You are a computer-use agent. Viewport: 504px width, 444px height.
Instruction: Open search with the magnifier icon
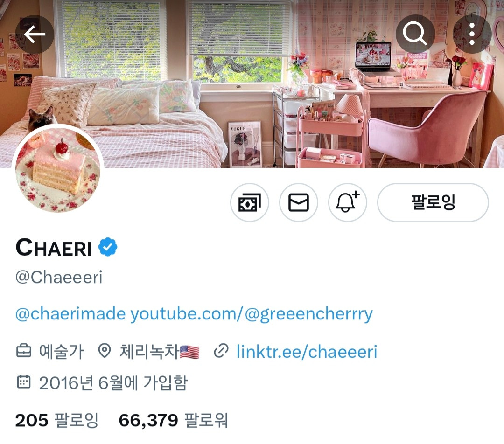click(415, 34)
